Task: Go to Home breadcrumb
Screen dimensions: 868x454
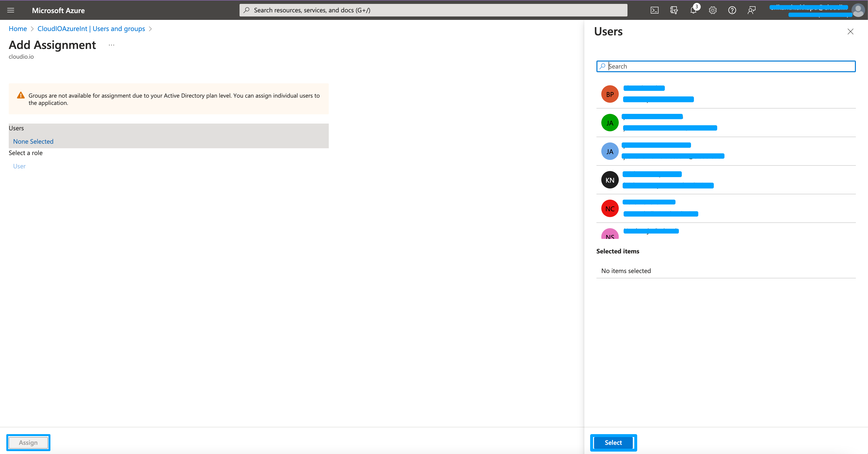Action: click(17, 29)
